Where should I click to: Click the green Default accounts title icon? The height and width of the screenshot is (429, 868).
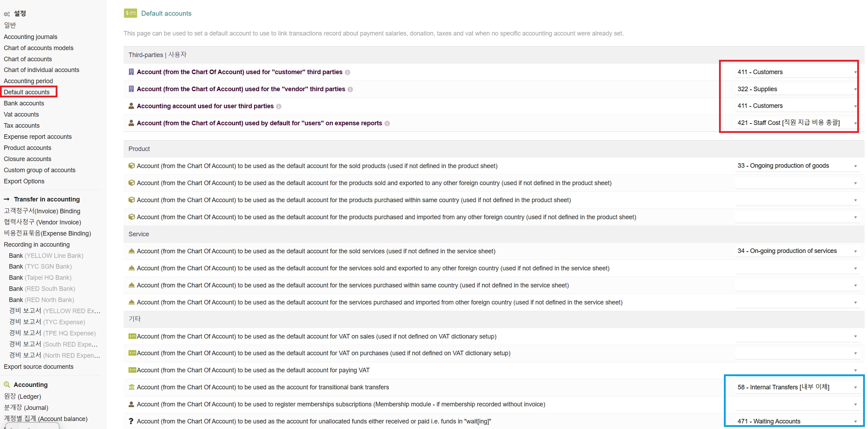[x=130, y=13]
